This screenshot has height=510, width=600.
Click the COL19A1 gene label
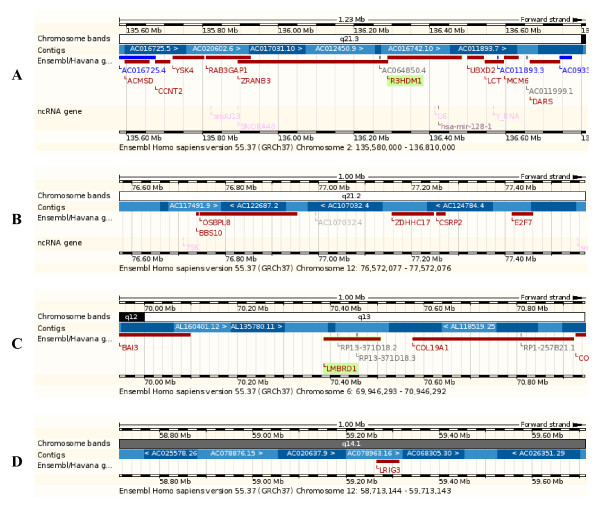pos(432,348)
